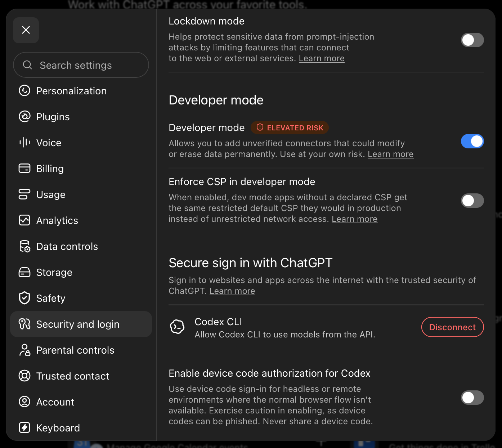The height and width of the screenshot is (448, 502).
Task: Close the settings dialog with X
Action: click(x=26, y=30)
